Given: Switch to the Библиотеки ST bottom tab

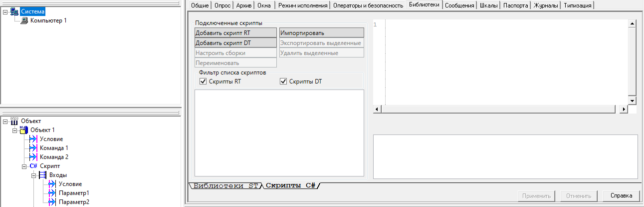Looking at the screenshot, I should [x=225, y=185].
